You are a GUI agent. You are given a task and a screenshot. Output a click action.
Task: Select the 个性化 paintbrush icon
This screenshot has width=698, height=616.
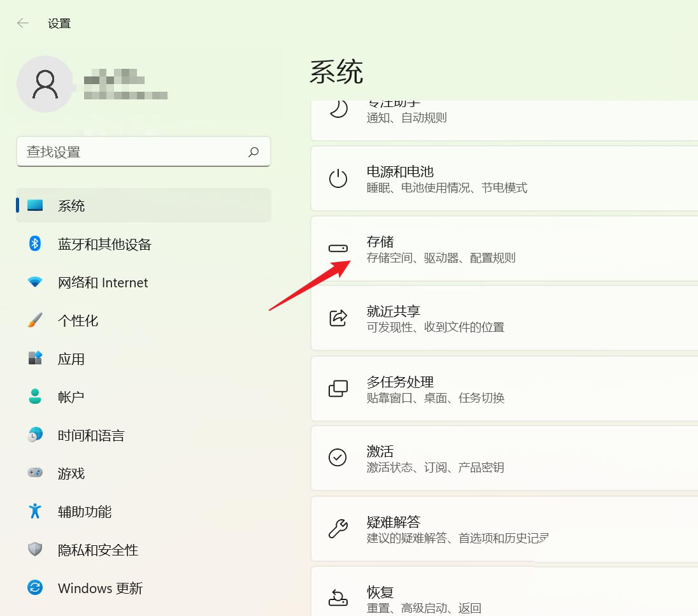[34, 320]
